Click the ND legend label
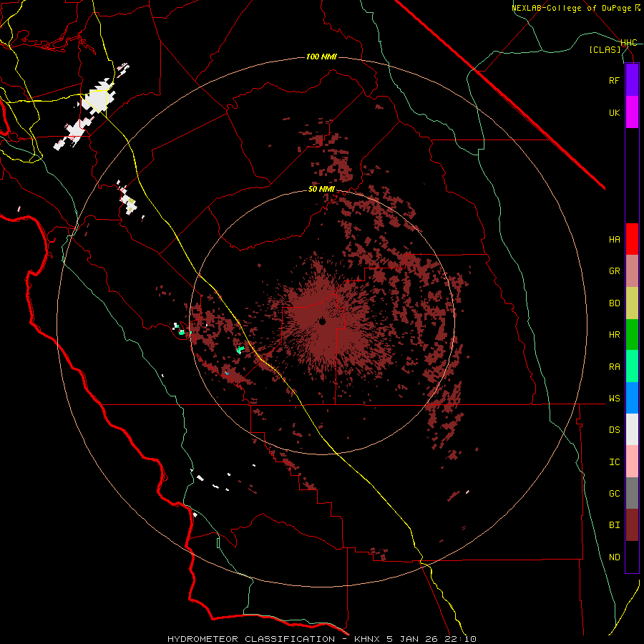This screenshot has width=644, height=644. point(614,557)
